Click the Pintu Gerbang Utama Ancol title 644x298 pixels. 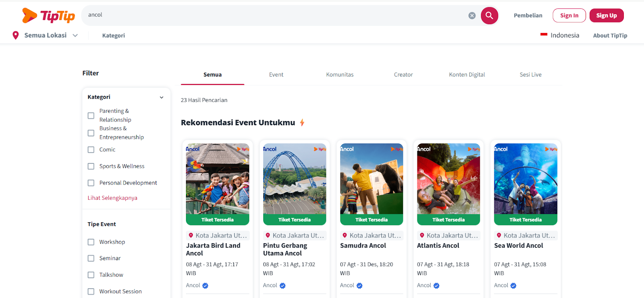click(285, 249)
